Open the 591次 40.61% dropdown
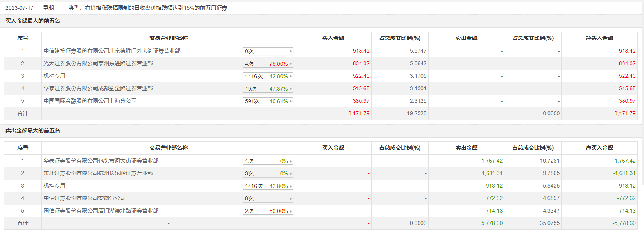Screen dimensions: 644x234 [x=268, y=101]
